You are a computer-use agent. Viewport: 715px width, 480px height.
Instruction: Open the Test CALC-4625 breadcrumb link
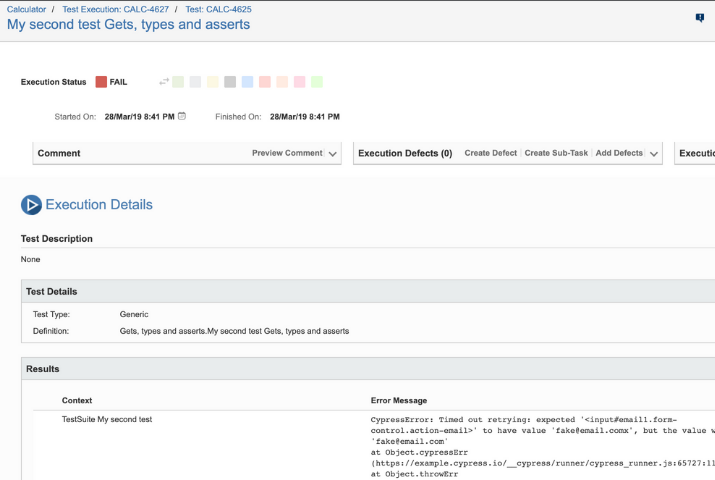(x=218, y=9)
